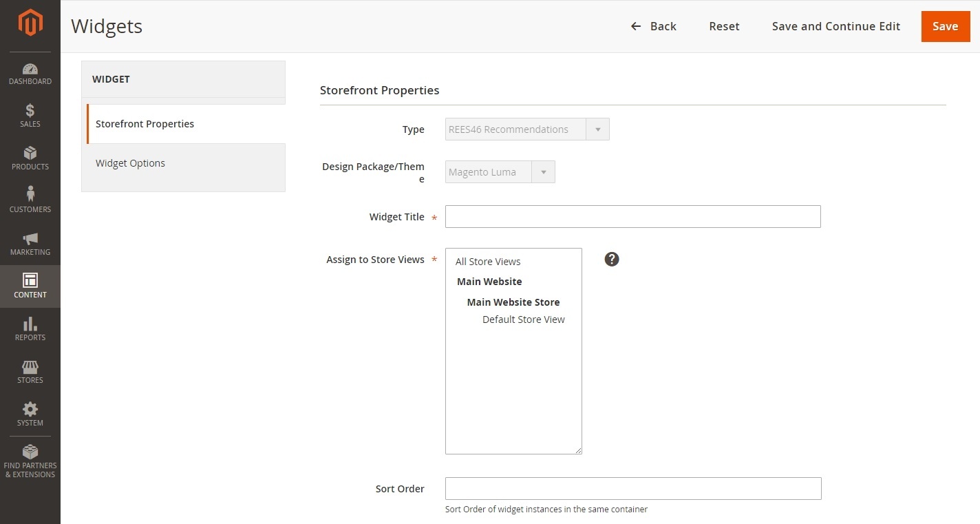The image size is (980, 524).
Task: Click the Back link
Action: pos(652,26)
